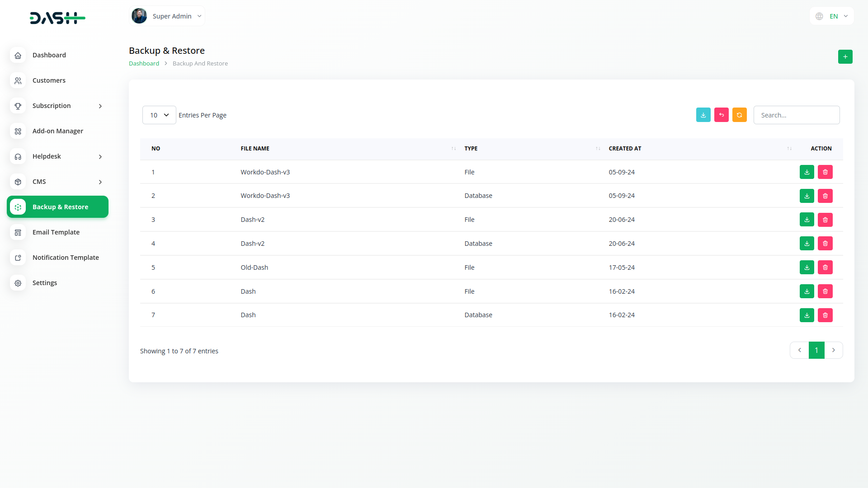The height and width of the screenshot is (488, 868).
Task: Click the globe language icon
Action: 819,16
